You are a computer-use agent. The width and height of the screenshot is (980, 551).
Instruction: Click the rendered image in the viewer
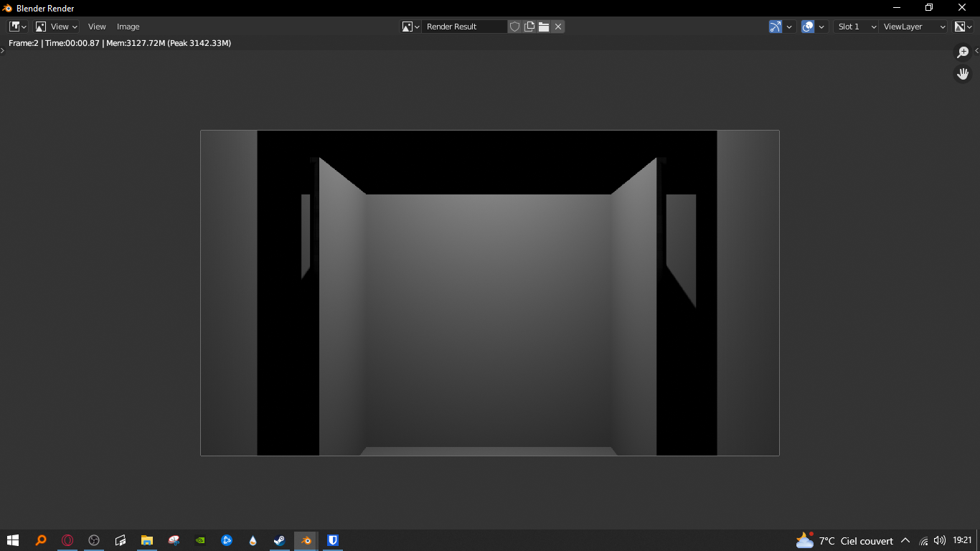click(490, 293)
